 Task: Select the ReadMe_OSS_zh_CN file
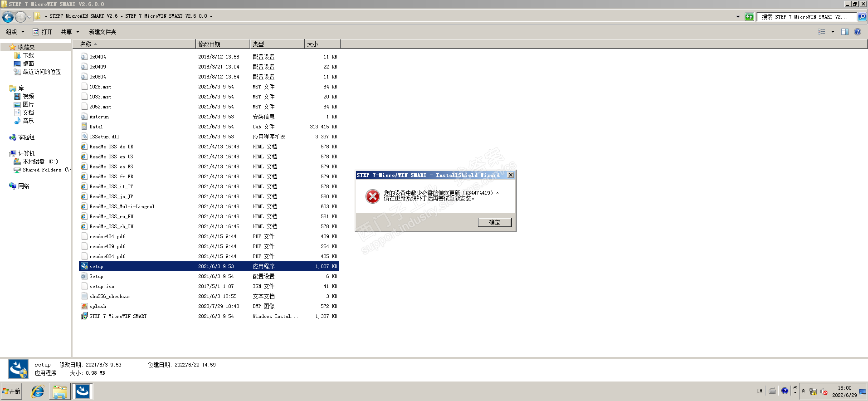[x=209, y=226]
